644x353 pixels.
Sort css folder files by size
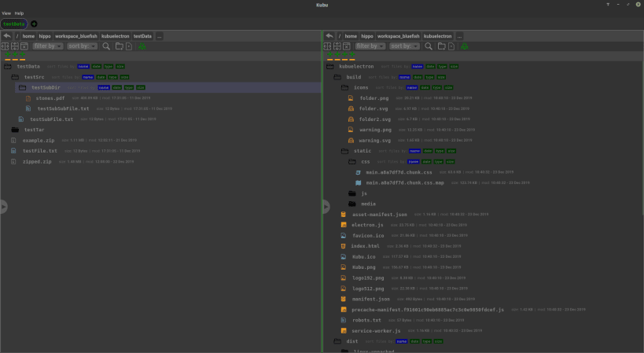click(x=451, y=162)
